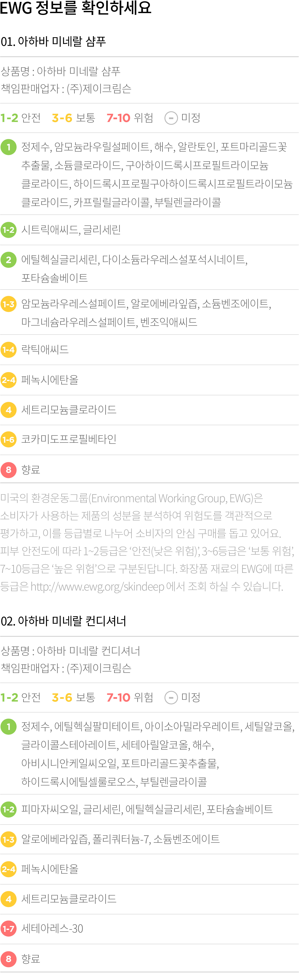Click the green 1 grade badge under shampoo
299x980 pixels.
(8, 147)
